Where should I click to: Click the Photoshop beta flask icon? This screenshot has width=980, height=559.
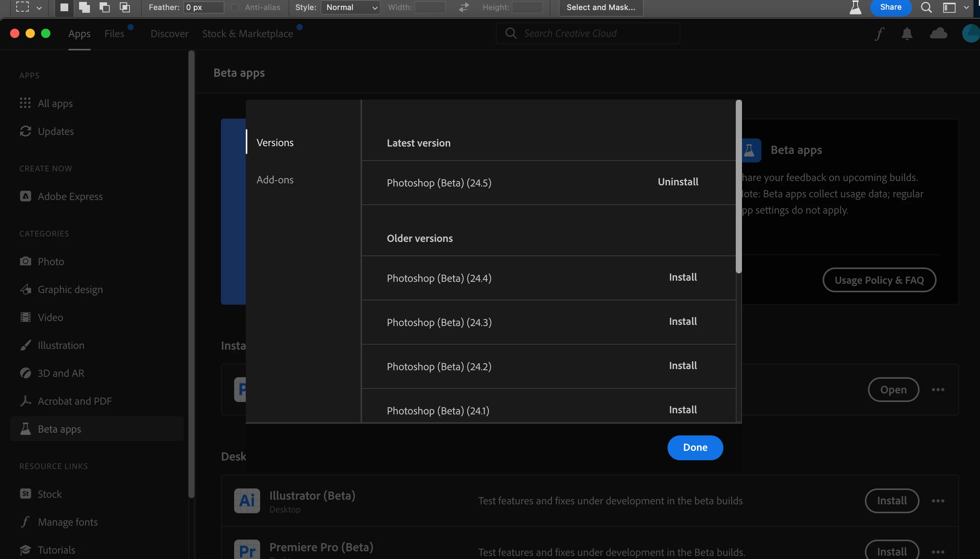pos(855,7)
